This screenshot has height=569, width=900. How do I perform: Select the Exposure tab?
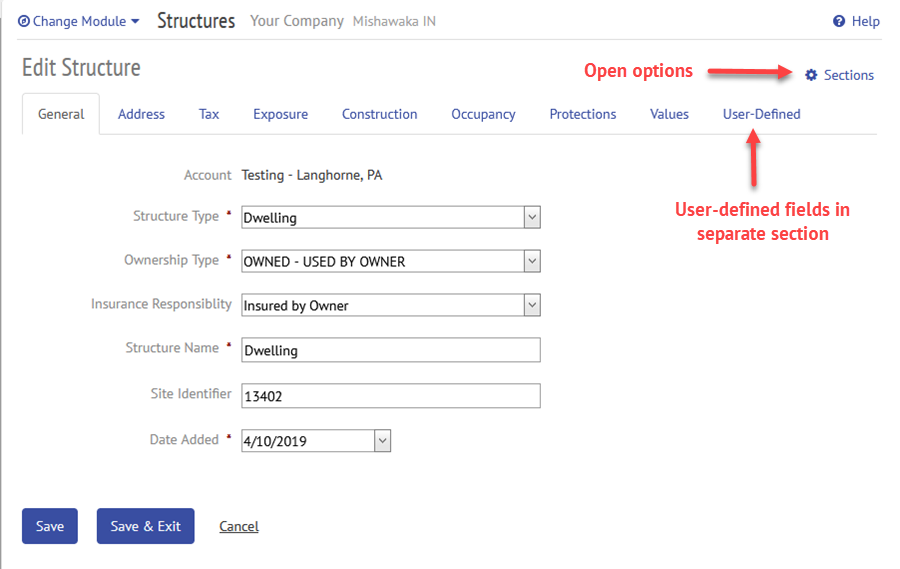click(x=280, y=114)
